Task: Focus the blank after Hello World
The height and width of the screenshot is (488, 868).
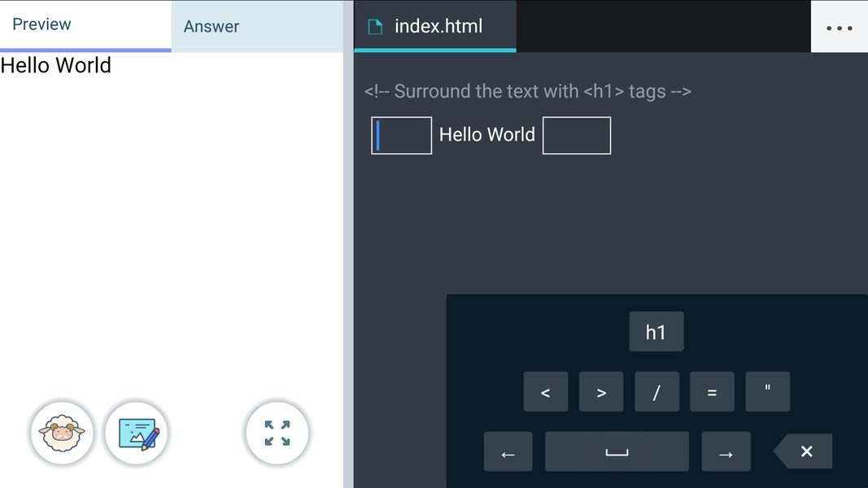Action: (x=577, y=136)
